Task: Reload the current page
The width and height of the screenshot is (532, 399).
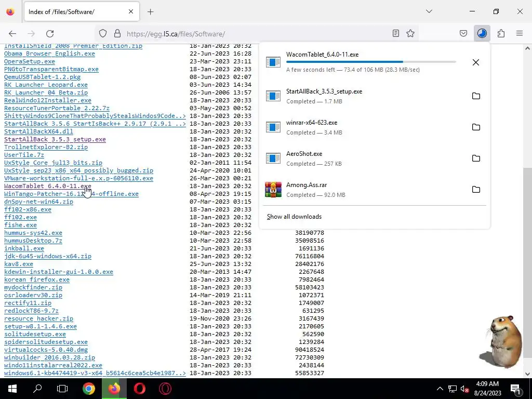Action: pyautogui.click(x=50, y=34)
